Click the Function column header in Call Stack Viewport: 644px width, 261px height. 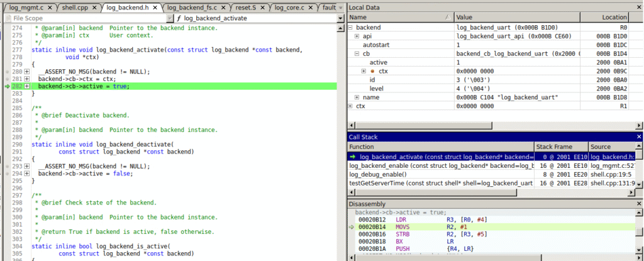point(441,147)
